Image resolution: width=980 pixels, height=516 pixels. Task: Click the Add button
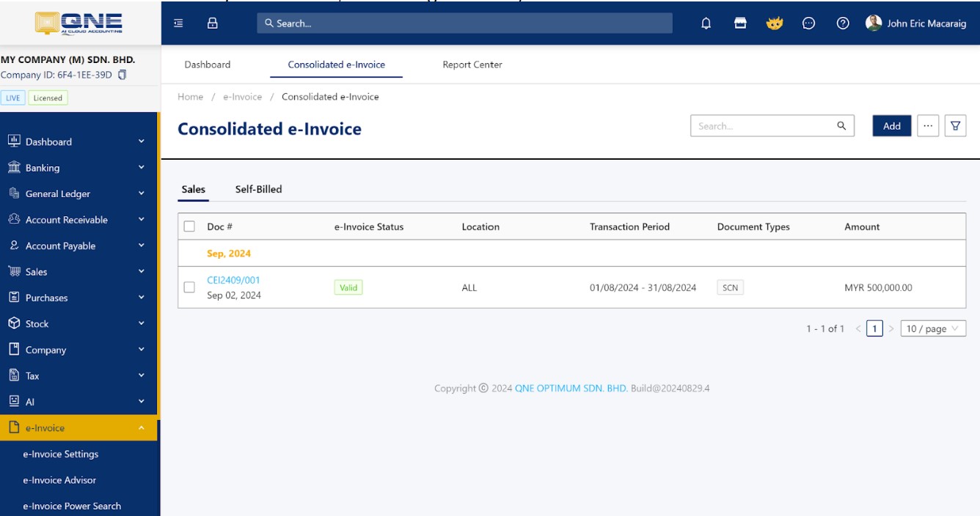coord(891,125)
